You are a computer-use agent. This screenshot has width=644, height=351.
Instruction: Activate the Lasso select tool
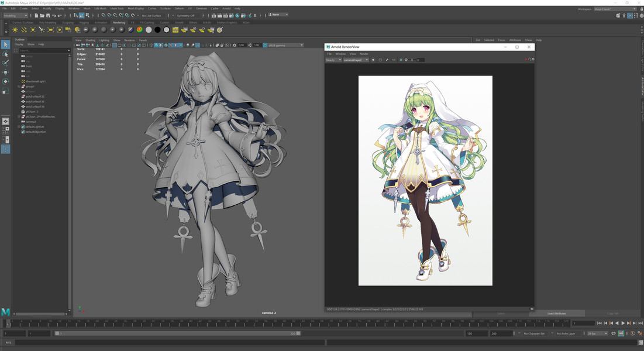[x=5, y=54]
